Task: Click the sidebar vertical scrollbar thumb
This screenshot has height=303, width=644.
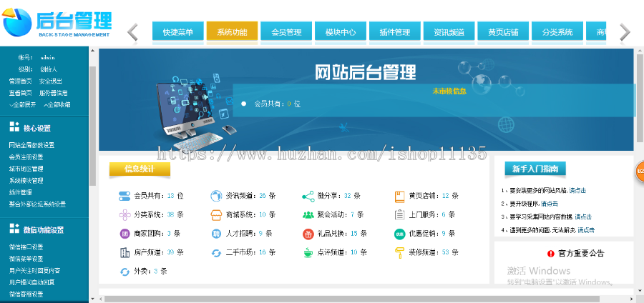Action: [92, 125]
